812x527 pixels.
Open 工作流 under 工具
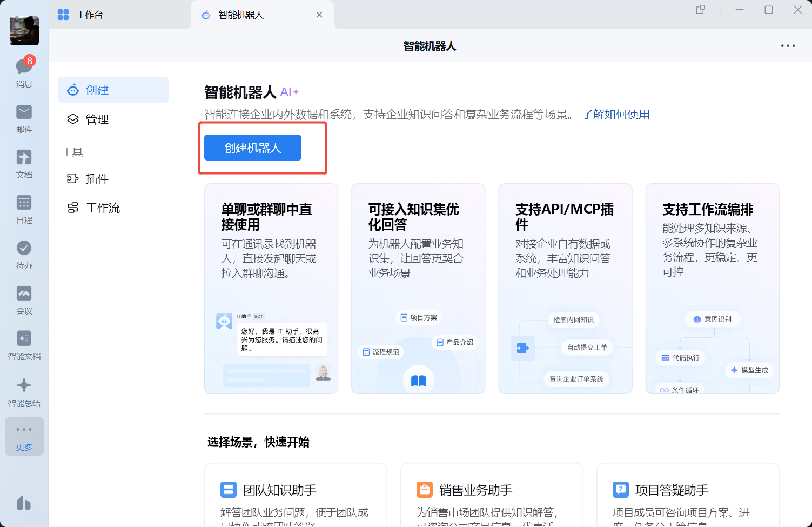coord(113,208)
